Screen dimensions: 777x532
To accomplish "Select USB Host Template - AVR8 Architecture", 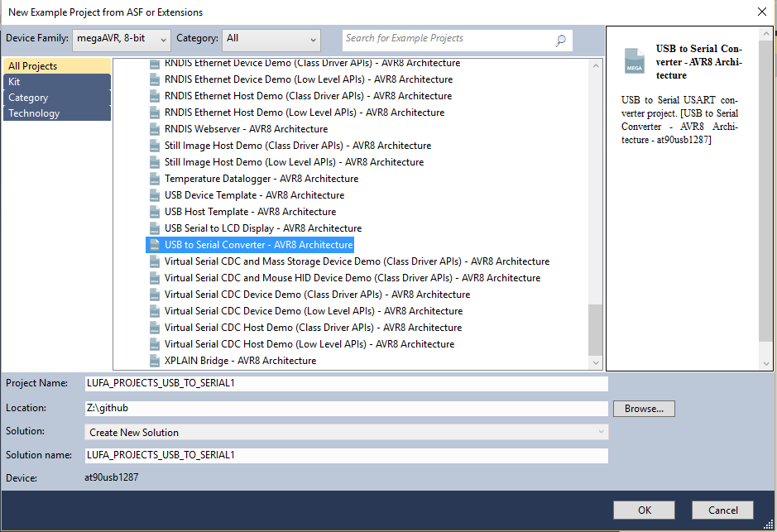I will pos(250,212).
